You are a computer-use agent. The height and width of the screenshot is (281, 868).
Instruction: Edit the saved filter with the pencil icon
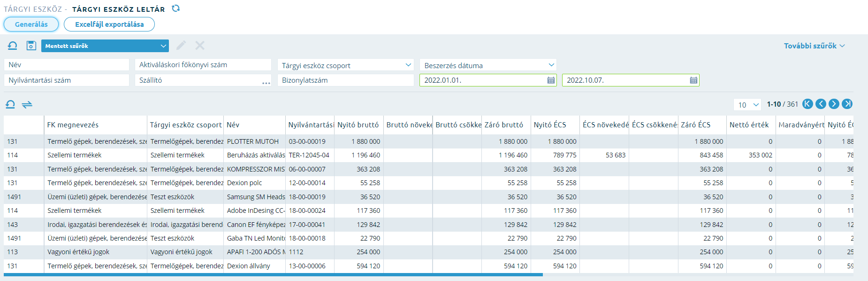click(181, 46)
